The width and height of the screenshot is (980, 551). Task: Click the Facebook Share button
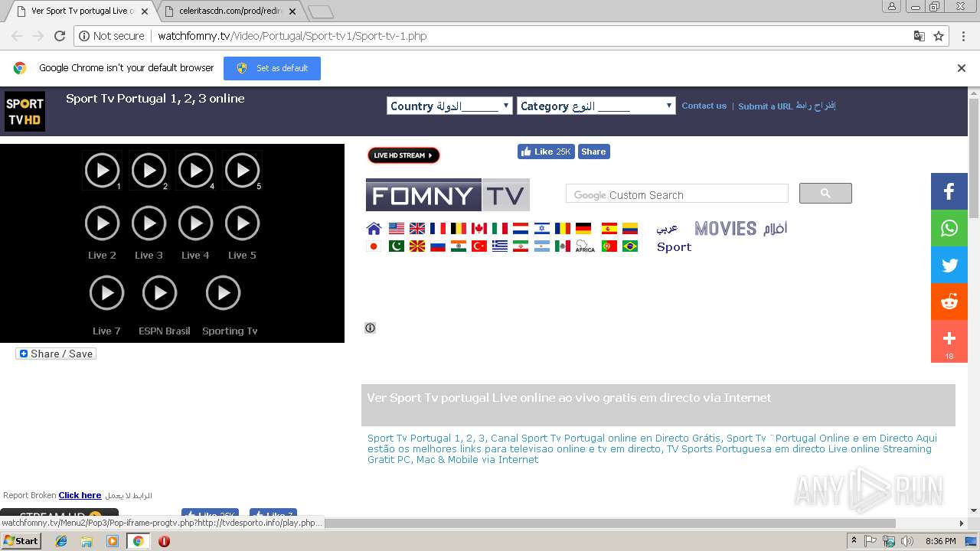[593, 152]
